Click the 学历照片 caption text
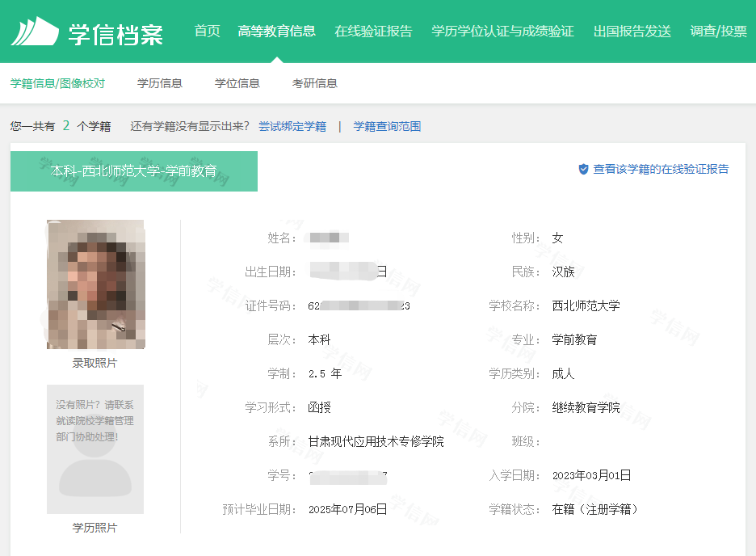The image size is (756, 556). (94, 528)
